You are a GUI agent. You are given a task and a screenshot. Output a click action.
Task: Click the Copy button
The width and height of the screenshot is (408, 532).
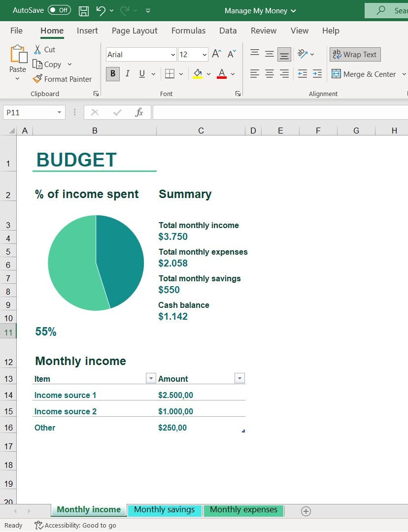[47, 64]
